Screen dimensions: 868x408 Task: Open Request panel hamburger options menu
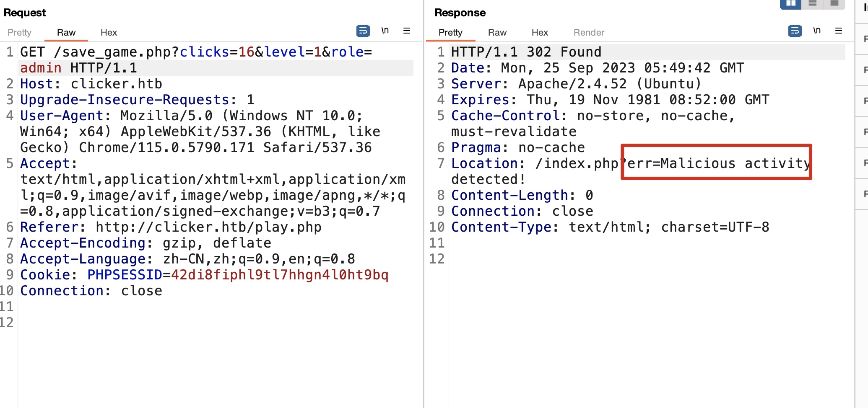pos(407,31)
